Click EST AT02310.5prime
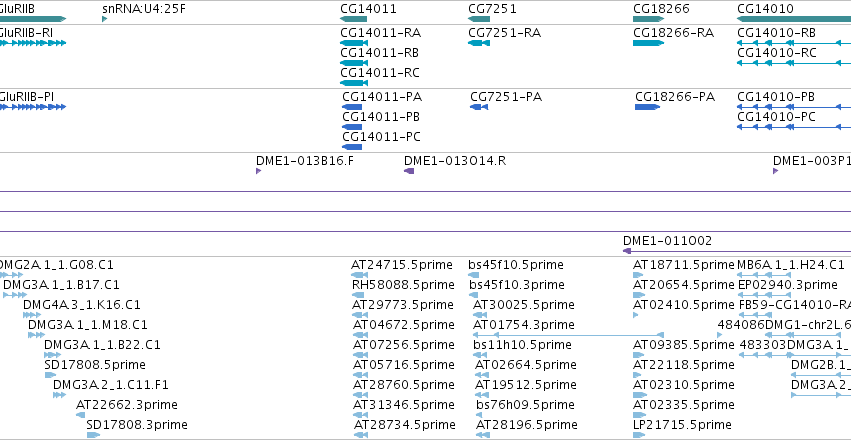 (640, 395)
